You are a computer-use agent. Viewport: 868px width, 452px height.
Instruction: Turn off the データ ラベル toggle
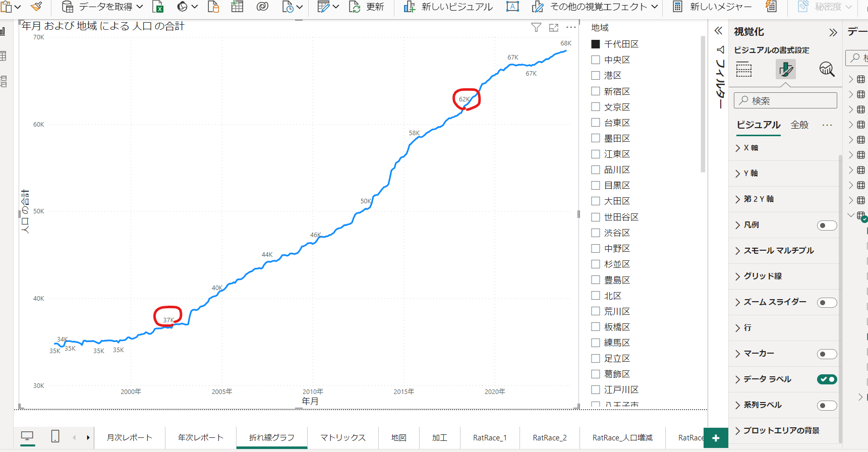[827, 379]
